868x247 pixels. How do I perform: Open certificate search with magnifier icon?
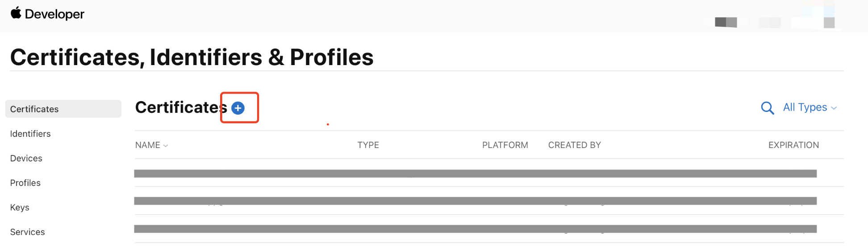[767, 108]
